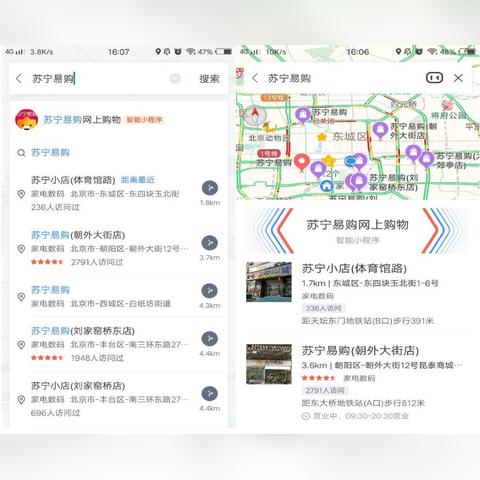Tap 苏宁易购 text in map search bar
Image resolution: width=480 pixels, height=480 pixels.
[x=289, y=78]
